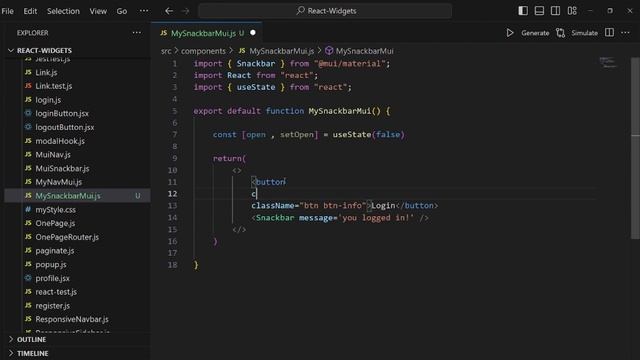Open loginButton.jsx in the explorer
Image resolution: width=640 pixels, height=360 pixels.
[62, 113]
